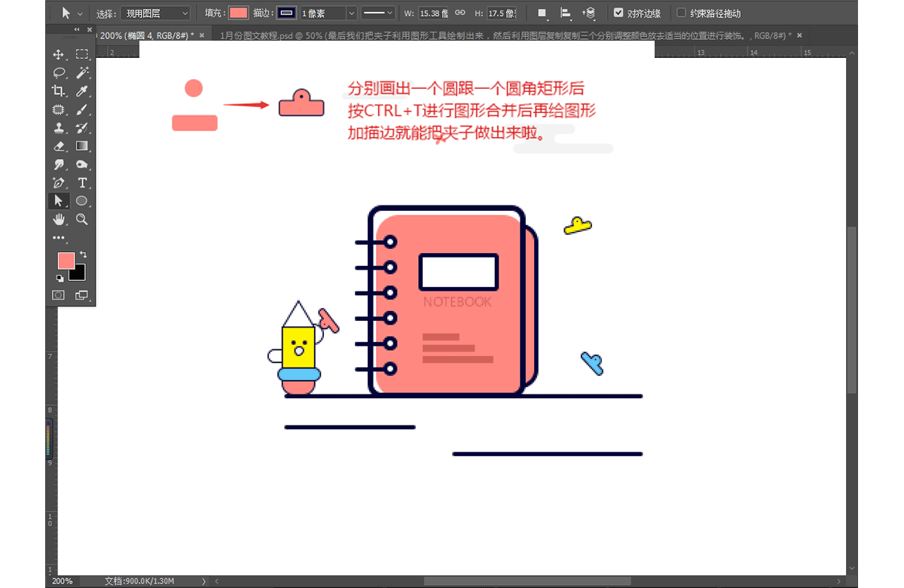904x588 pixels.
Task: Enable the 对齐边缘 checkbox
Action: 620,13
